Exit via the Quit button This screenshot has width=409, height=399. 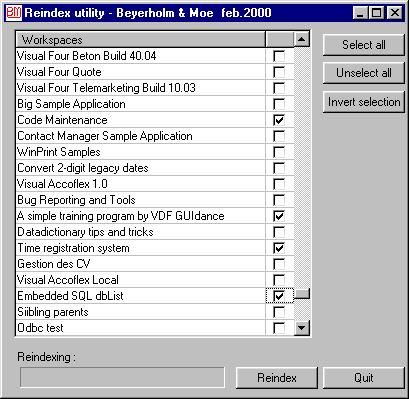[x=364, y=378]
